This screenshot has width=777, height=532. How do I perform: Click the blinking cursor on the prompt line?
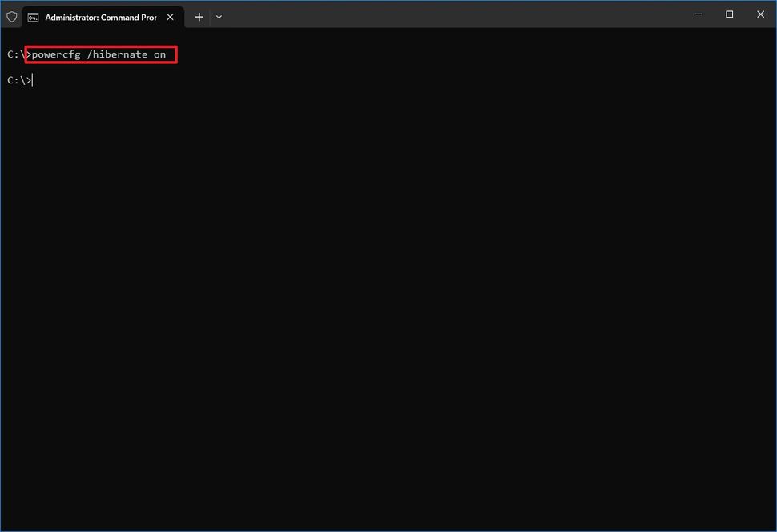[32, 79]
